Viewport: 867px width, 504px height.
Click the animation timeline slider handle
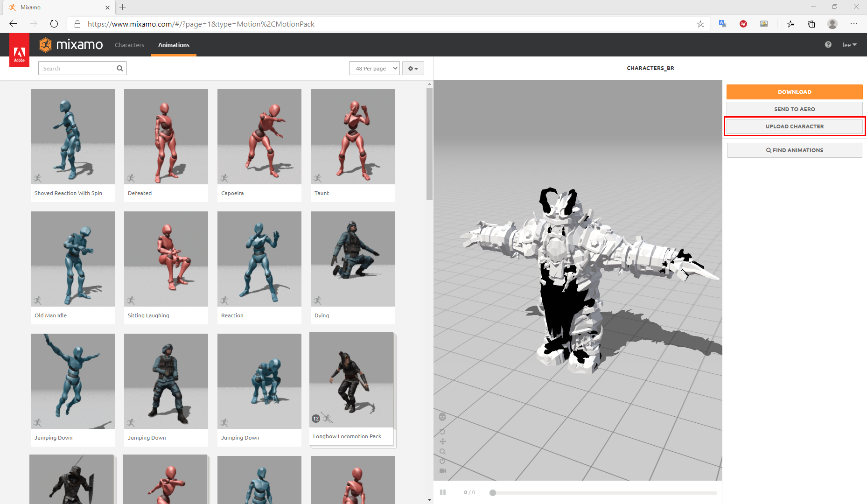point(493,493)
